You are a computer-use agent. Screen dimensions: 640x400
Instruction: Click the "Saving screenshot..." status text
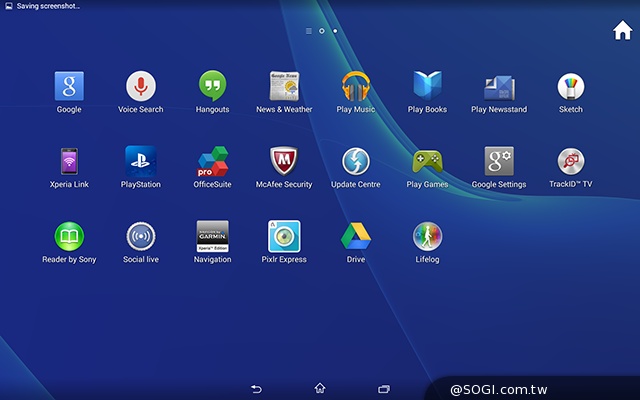[x=48, y=6]
